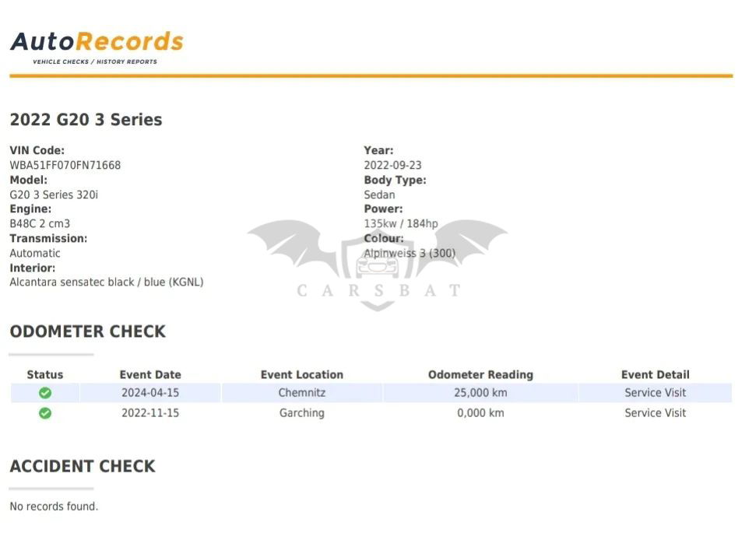Click the Status column header
This screenshot has height=533, width=756.
(x=45, y=374)
